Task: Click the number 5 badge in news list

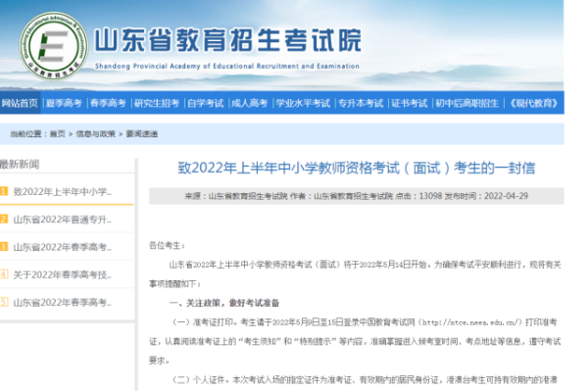Action: coord(4,302)
